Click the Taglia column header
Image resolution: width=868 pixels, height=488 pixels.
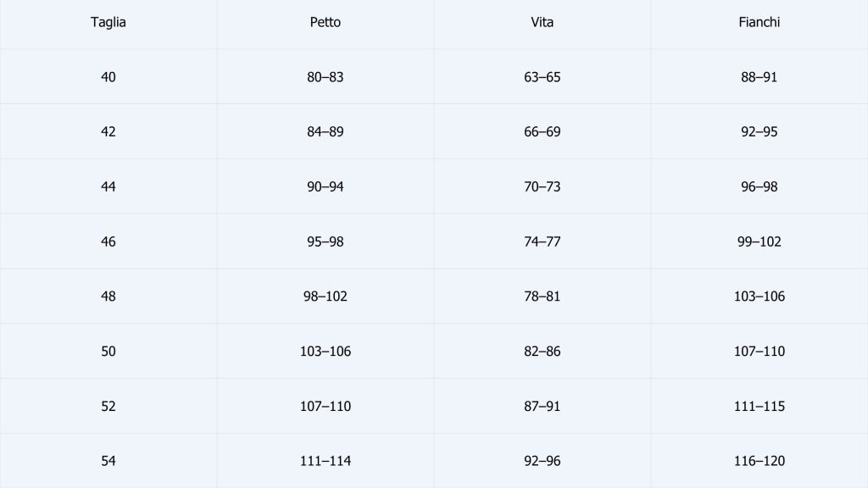coord(108,23)
